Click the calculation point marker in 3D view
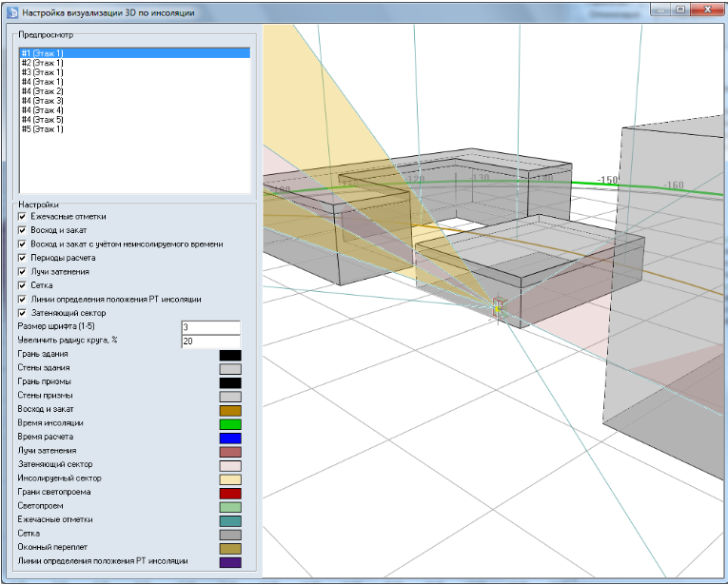Viewport: 728px width, 585px height. (x=496, y=308)
